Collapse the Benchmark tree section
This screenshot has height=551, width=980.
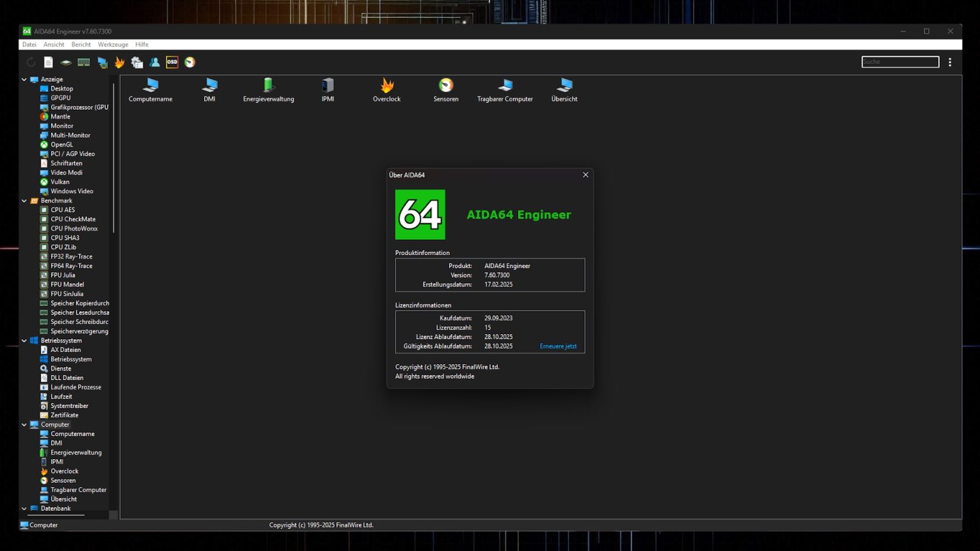[24, 200]
